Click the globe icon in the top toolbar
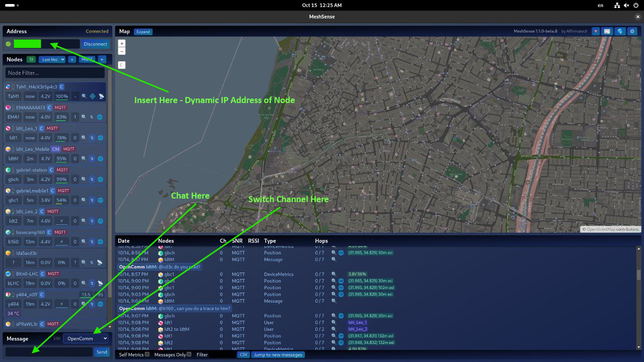 [620, 31]
